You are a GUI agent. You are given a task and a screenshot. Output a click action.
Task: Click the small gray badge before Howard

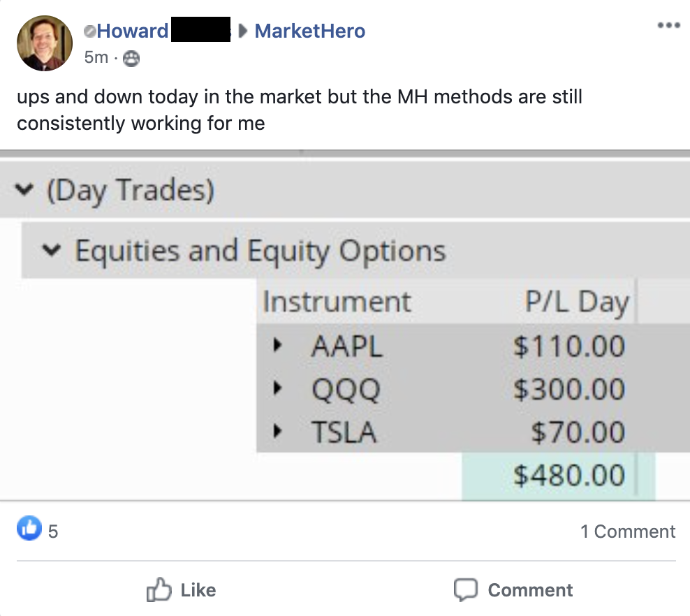click(89, 31)
